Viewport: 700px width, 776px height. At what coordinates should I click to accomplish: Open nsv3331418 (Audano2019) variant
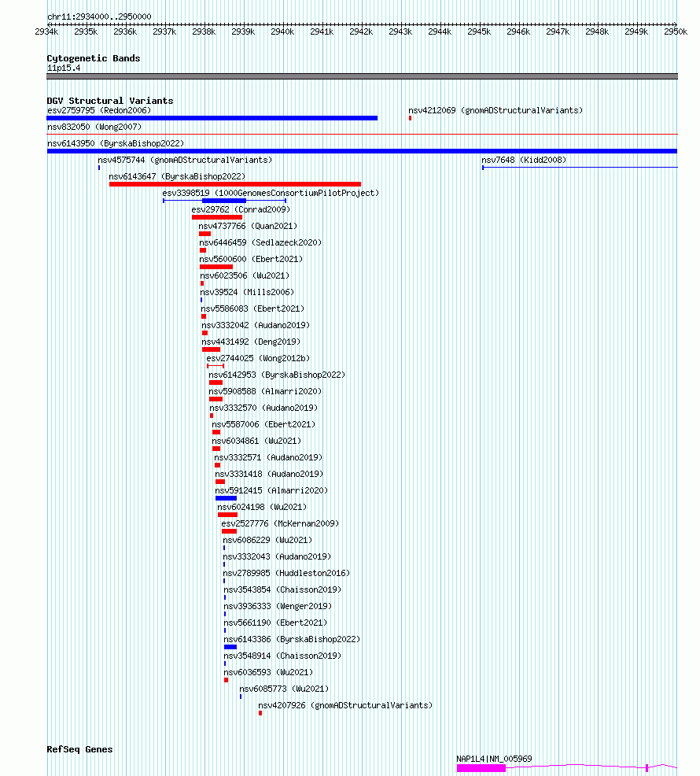[x=269, y=474]
